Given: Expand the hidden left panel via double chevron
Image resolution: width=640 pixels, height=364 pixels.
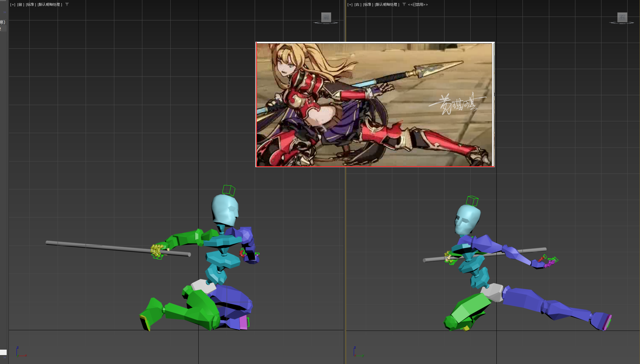Looking at the screenshot, I should pyautogui.click(x=4, y=12).
